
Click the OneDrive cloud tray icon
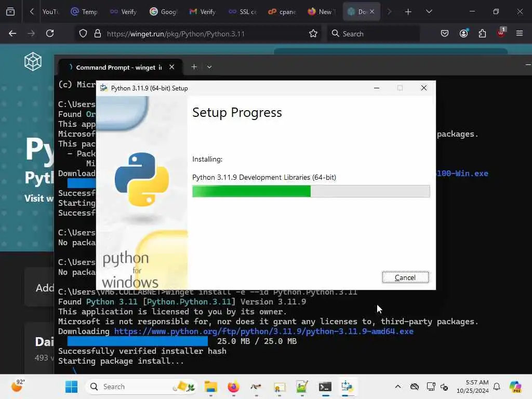coord(414,387)
